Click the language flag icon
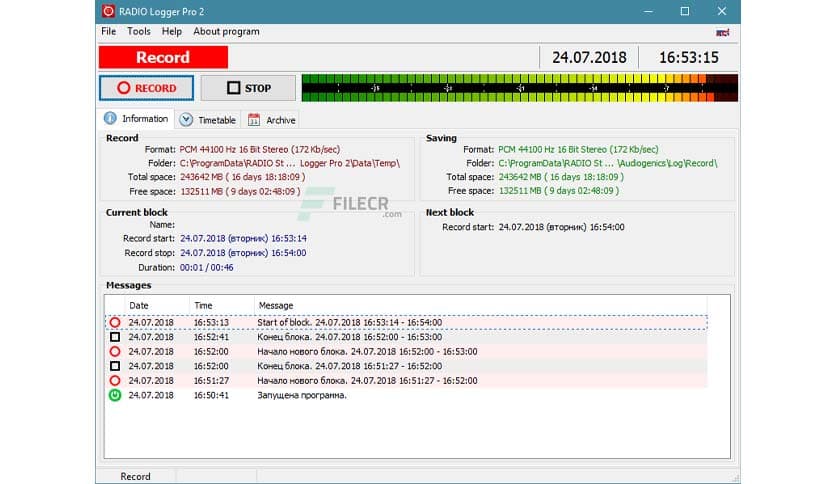 [x=722, y=33]
